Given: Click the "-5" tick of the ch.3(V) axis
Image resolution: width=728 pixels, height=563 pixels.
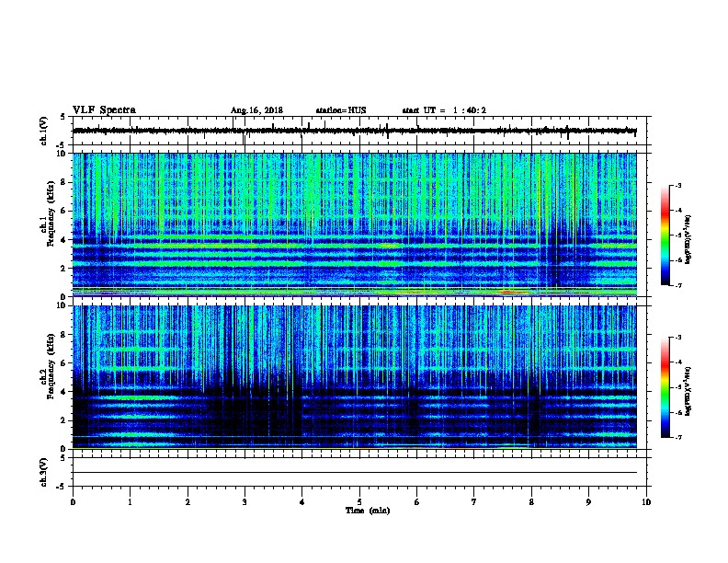Looking at the screenshot, I should 63,487.
